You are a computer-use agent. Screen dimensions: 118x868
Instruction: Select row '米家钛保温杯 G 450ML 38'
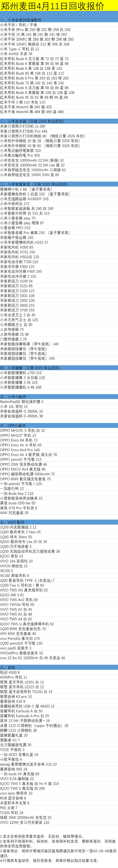(x=22, y=416)
